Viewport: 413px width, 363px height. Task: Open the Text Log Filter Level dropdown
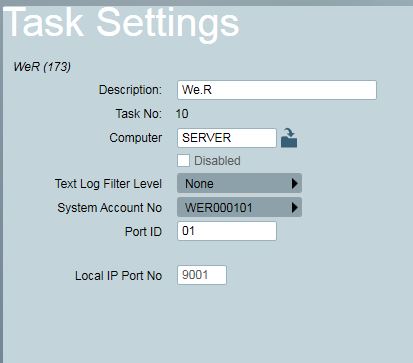239,183
